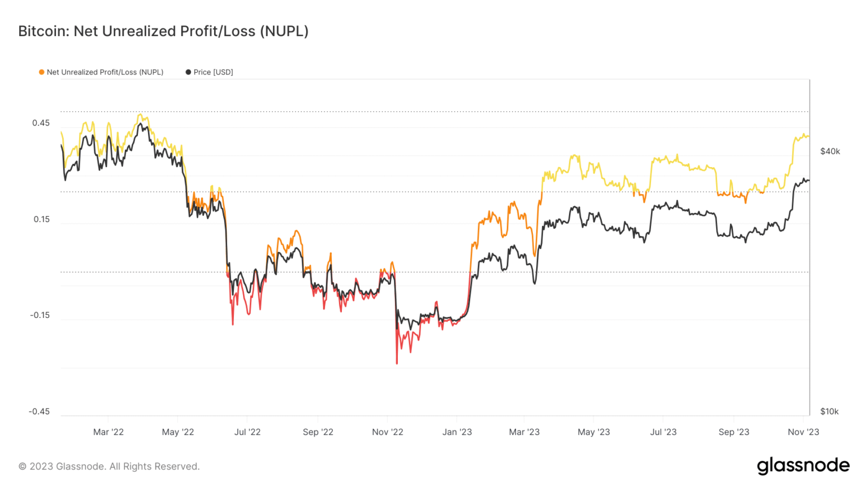Click the Mar '22 x-axis label
Screen dimensions: 868x488
pos(108,432)
